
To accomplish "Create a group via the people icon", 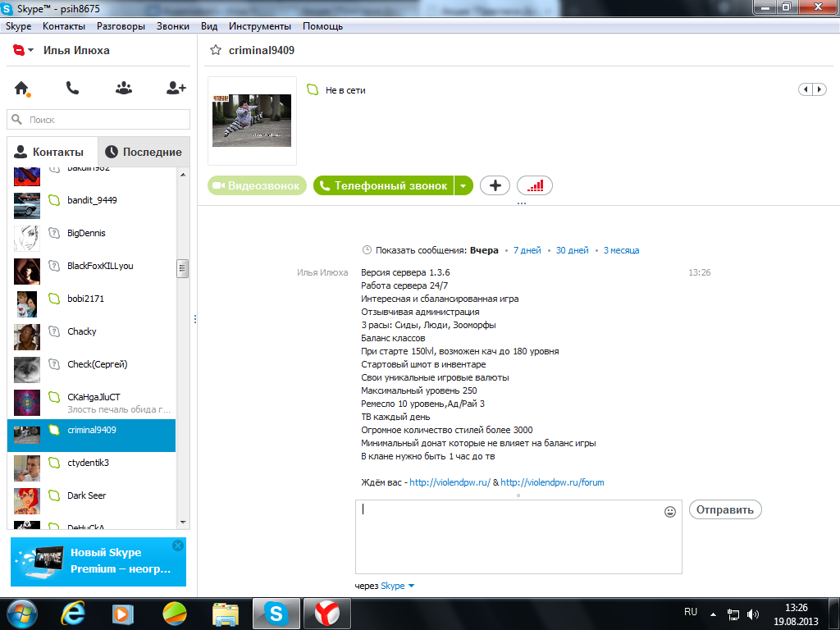I will pyautogui.click(x=124, y=88).
